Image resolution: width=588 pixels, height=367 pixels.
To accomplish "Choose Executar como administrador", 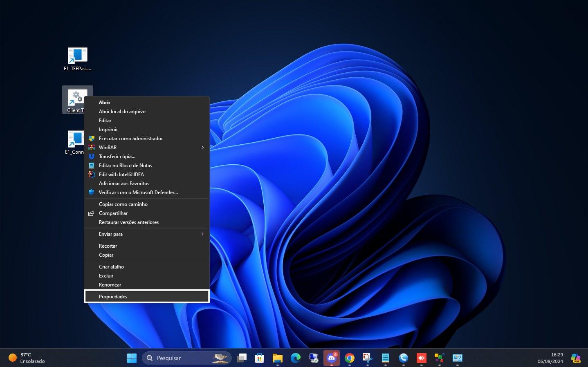I will point(147,139).
